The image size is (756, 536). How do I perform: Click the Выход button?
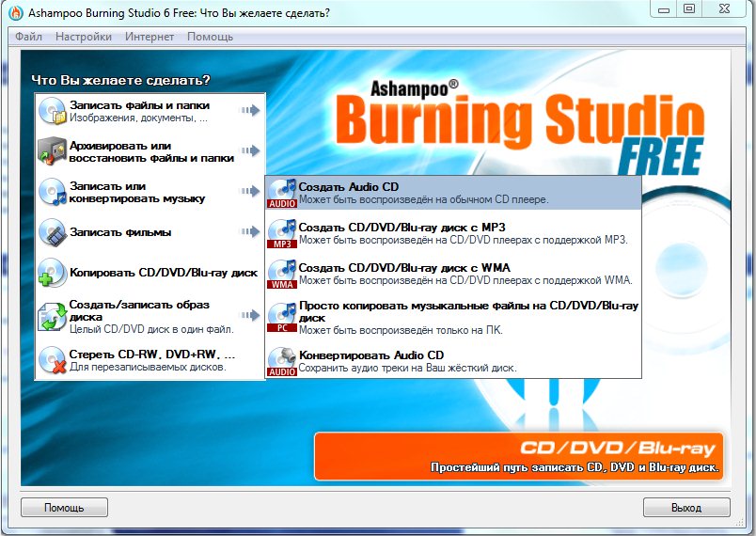click(686, 508)
